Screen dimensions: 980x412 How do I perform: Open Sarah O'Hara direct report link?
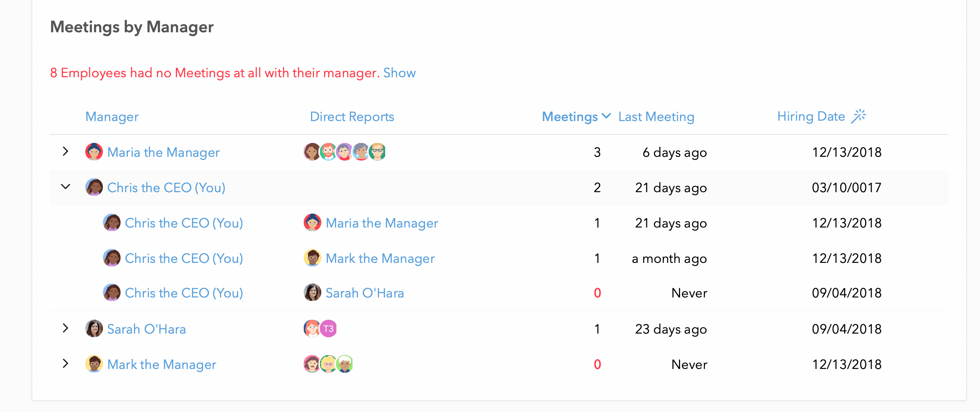[365, 293]
